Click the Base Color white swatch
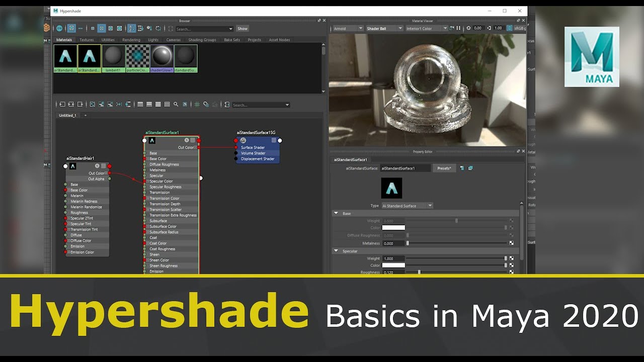This screenshot has width=644, height=362. tap(393, 228)
